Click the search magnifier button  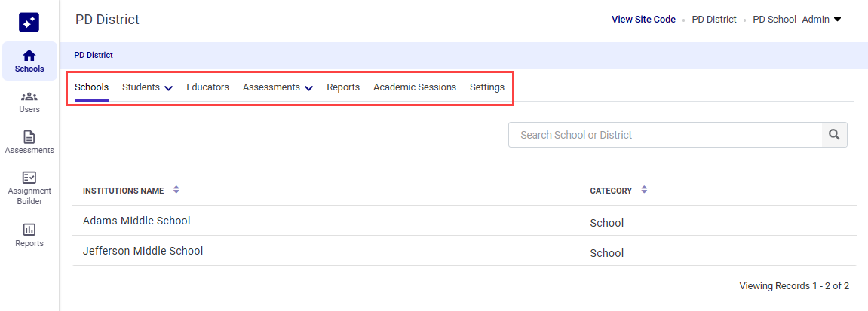(x=834, y=134)
